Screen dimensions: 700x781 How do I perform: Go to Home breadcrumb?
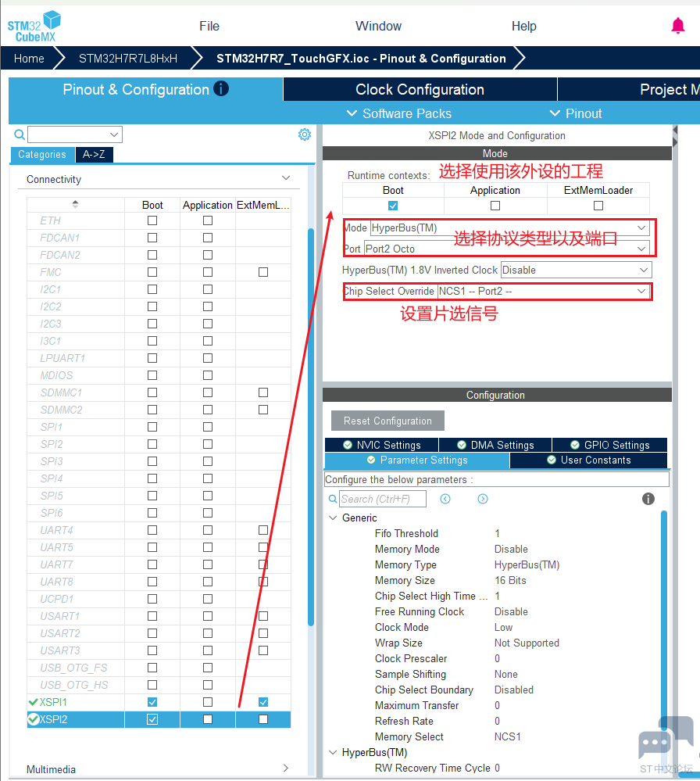point(29,59)
